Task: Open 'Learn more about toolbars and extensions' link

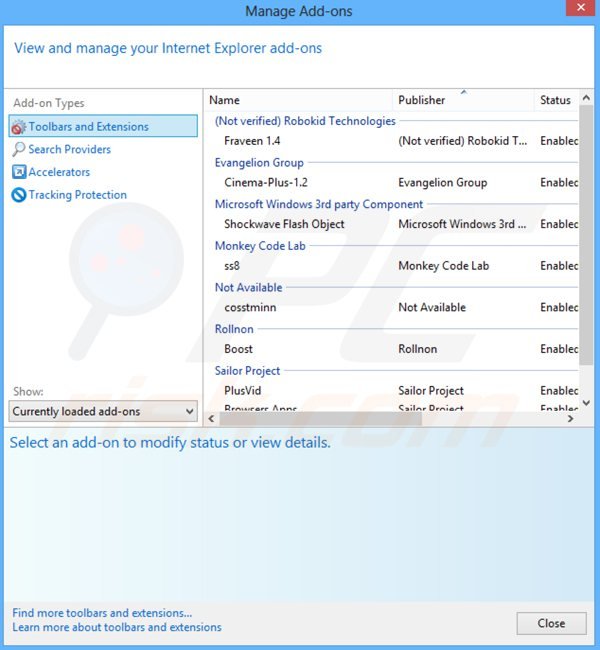Action: (117, 627)
